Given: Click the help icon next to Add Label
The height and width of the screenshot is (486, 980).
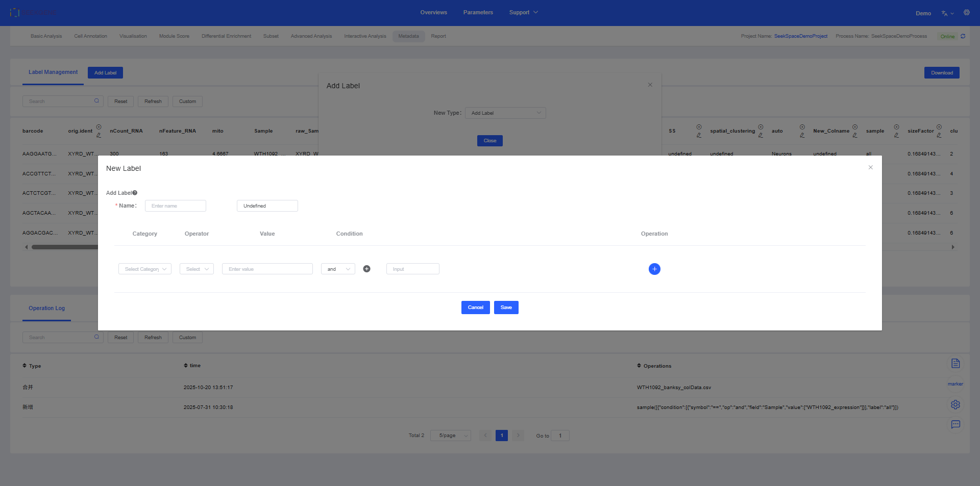Looking at the screenshot, I should (x=135, y=193).
